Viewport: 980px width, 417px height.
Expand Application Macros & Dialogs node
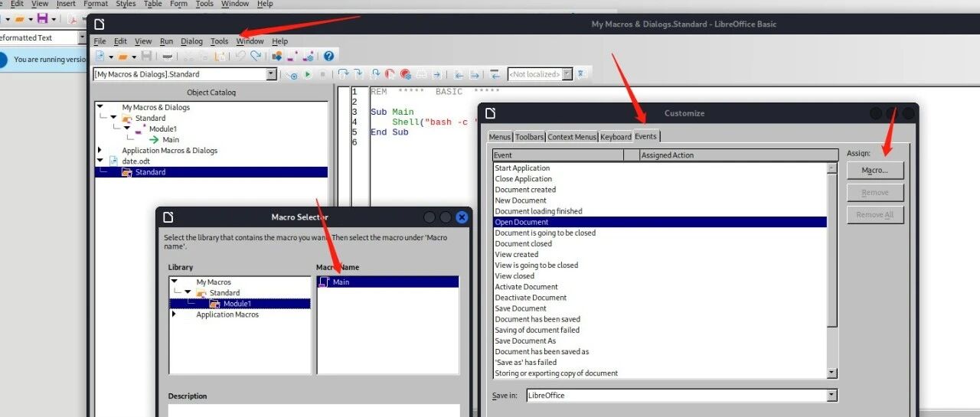click(100, 151)
